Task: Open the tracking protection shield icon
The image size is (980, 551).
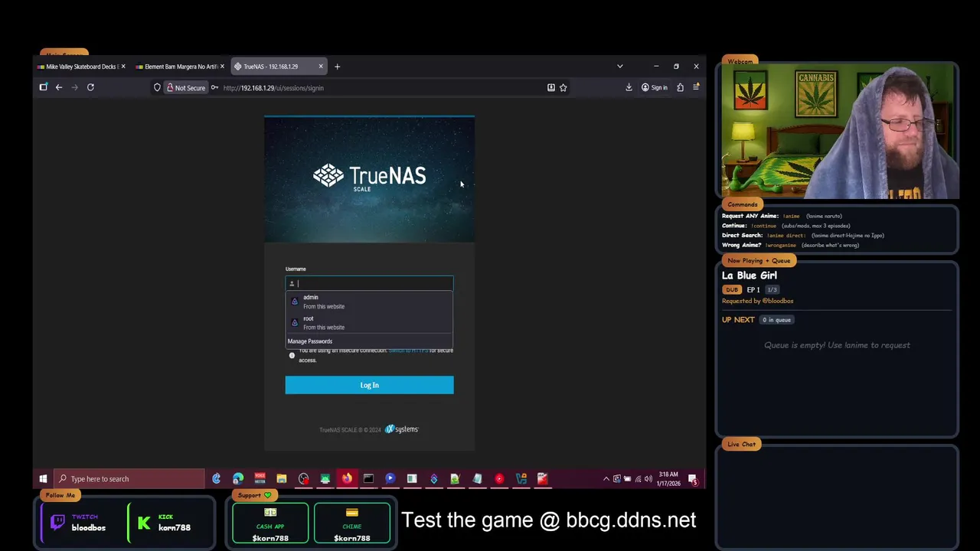Action: pos(157,87)
